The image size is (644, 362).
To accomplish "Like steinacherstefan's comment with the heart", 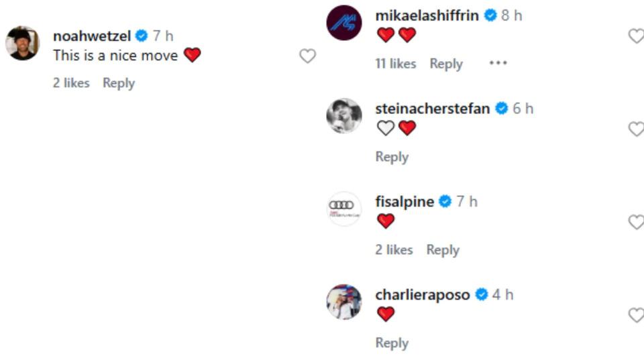I will 636,129.
